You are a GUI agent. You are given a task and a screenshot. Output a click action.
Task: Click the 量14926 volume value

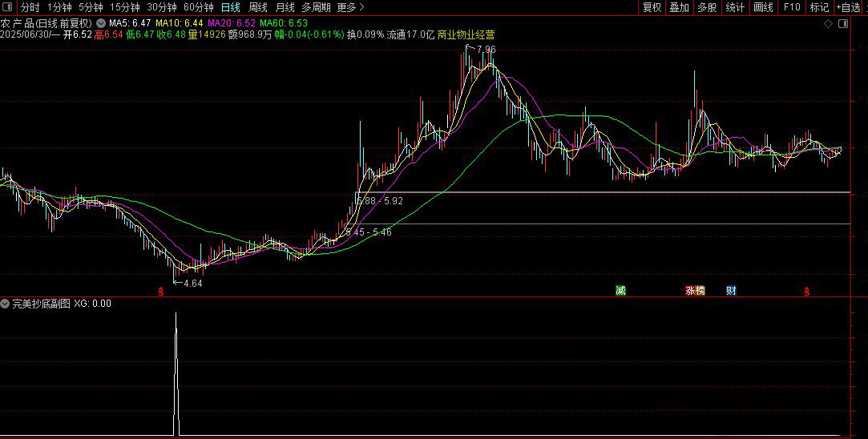[x=207, y=34]
